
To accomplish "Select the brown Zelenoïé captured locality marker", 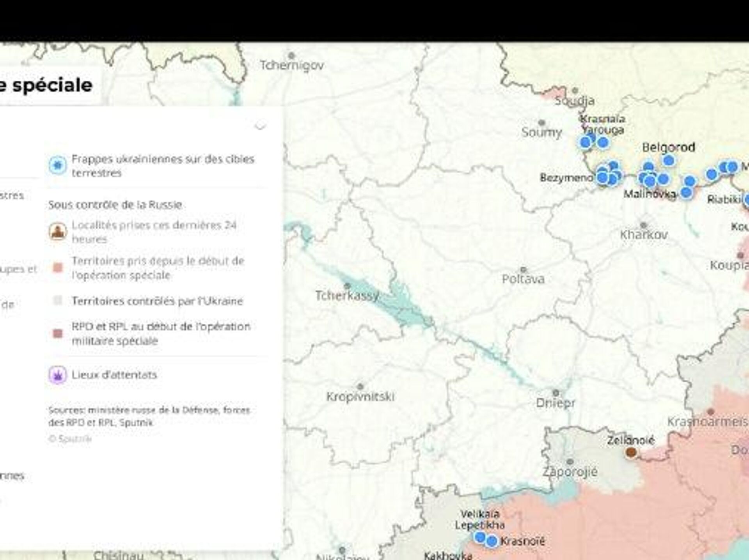I will coord(631,453).
